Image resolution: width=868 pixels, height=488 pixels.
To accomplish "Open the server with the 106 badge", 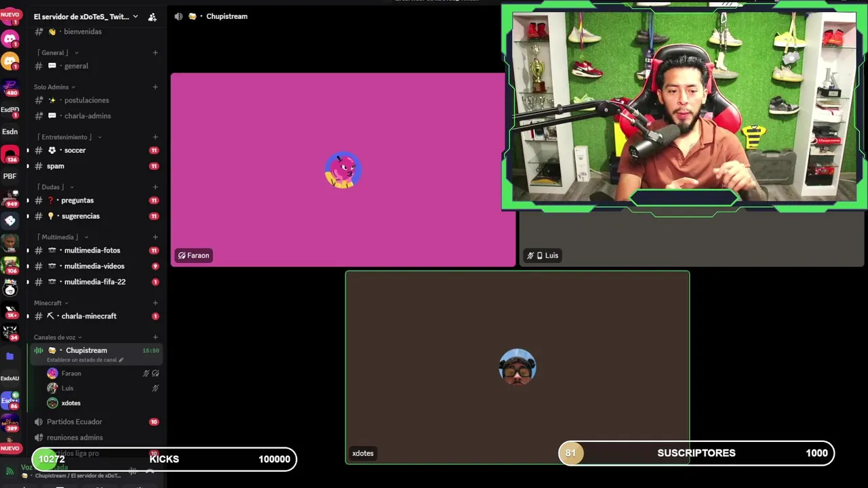I will [x=10, y=265].
